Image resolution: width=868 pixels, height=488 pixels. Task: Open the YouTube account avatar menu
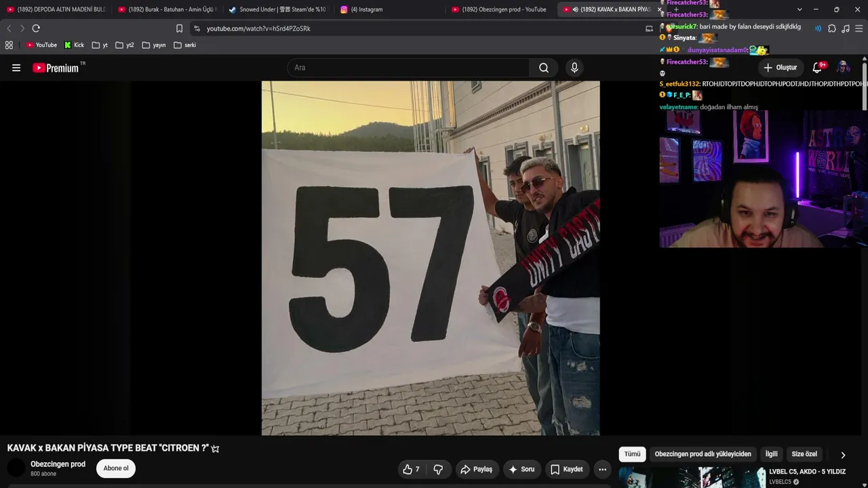[843, 68]
